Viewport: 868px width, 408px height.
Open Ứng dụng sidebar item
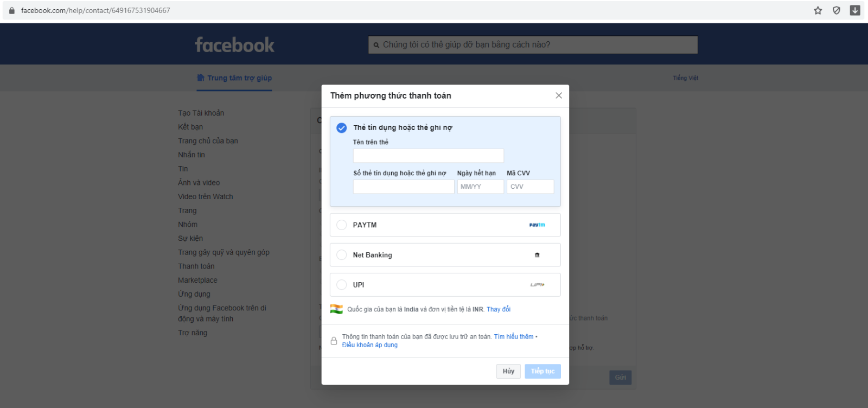(194, 294)
